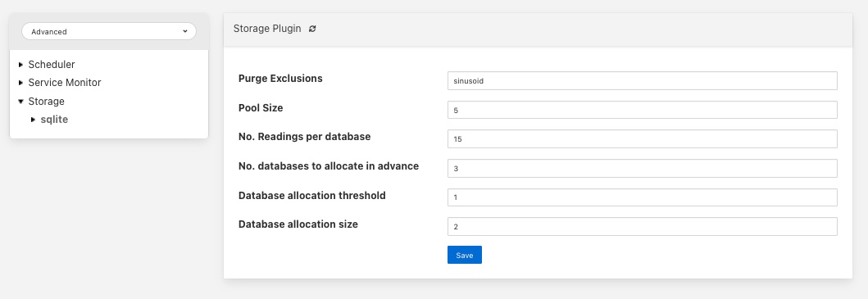Image resolution: width=868 pixels, height=299 pixels.
Task: Select the Scheduler category
Action: coord(52,65)
